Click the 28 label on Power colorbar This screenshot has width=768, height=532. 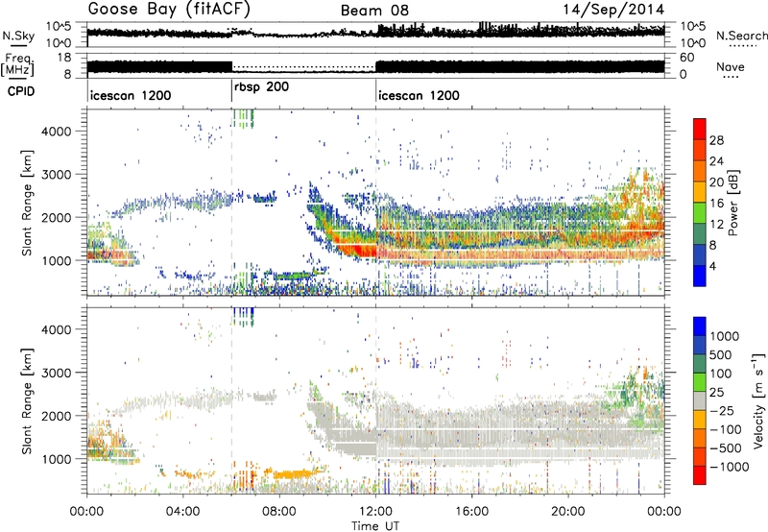[x=716, y=140]
